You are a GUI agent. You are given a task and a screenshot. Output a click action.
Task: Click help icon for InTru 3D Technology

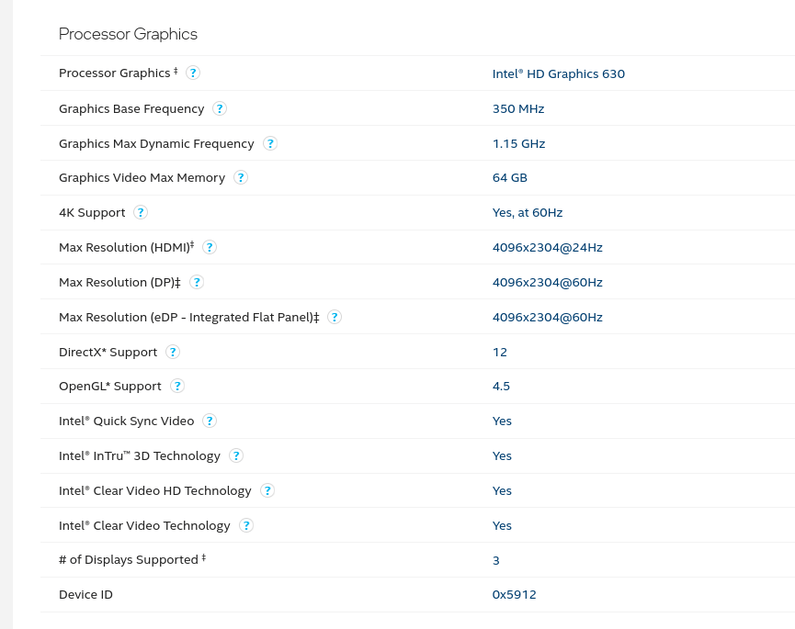[x=236, y=456]
